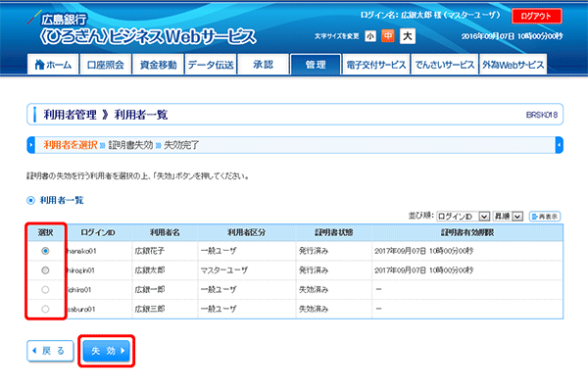The width and height of the screenshot is (588, 391).
Task: Click the 証明書状態 column header
Action: pyautogui.click(x=334, y=232)
